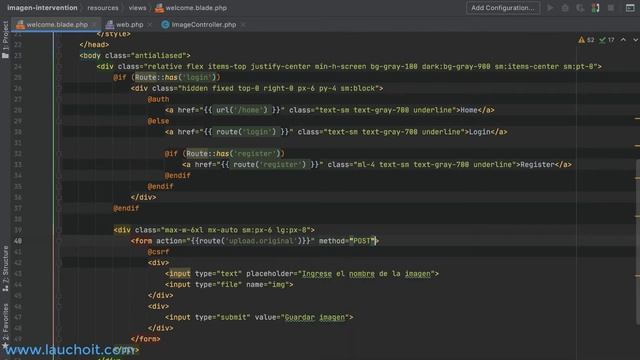Click the Favorites star icon in sidebar

[x=5, y=346]
